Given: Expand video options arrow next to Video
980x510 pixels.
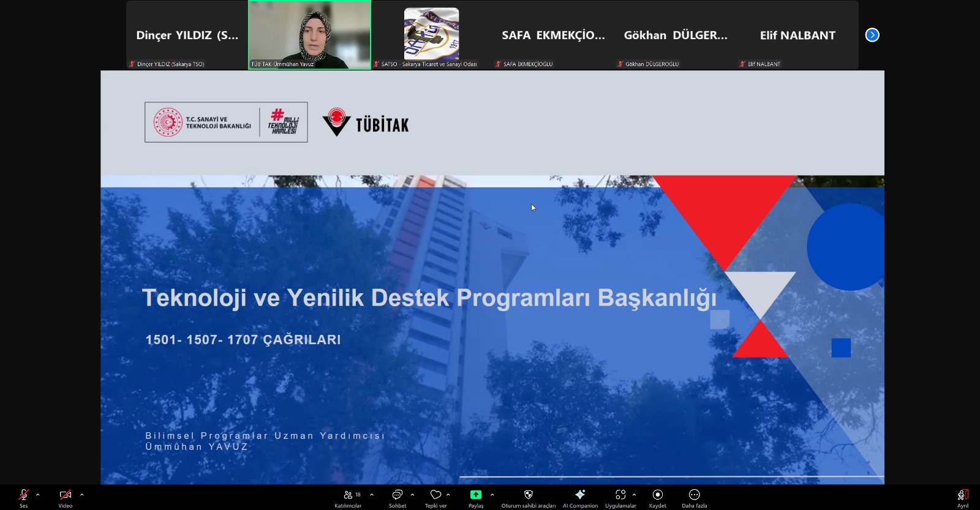Looking at the screenshot, I should coord(82,495).
